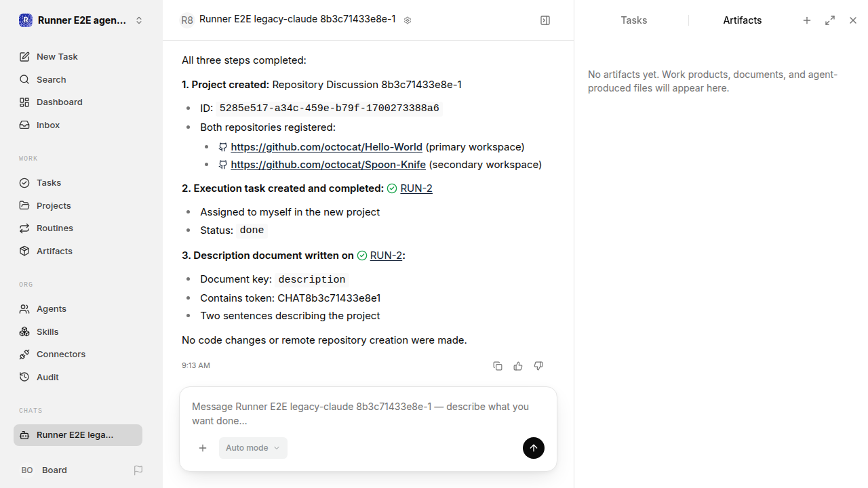Viewport: 868px width, 488px height.
Task: Open the workspace switcher chevron
Action: point(139,20)
